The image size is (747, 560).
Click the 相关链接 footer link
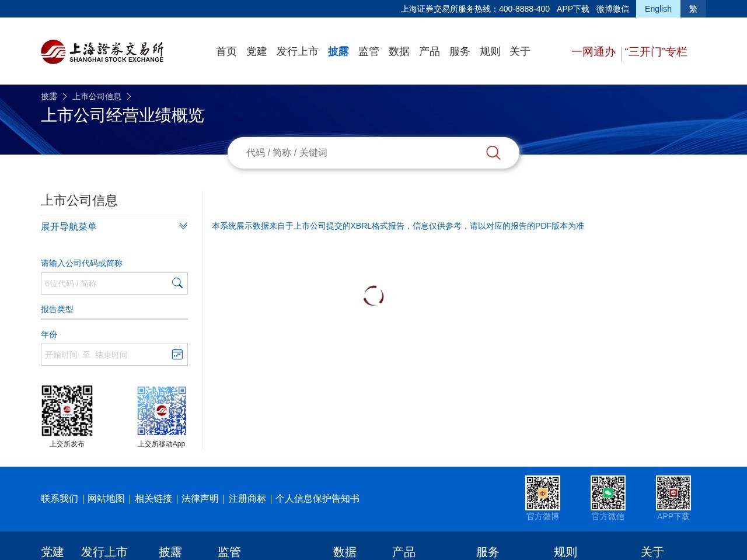click(153, 499)
